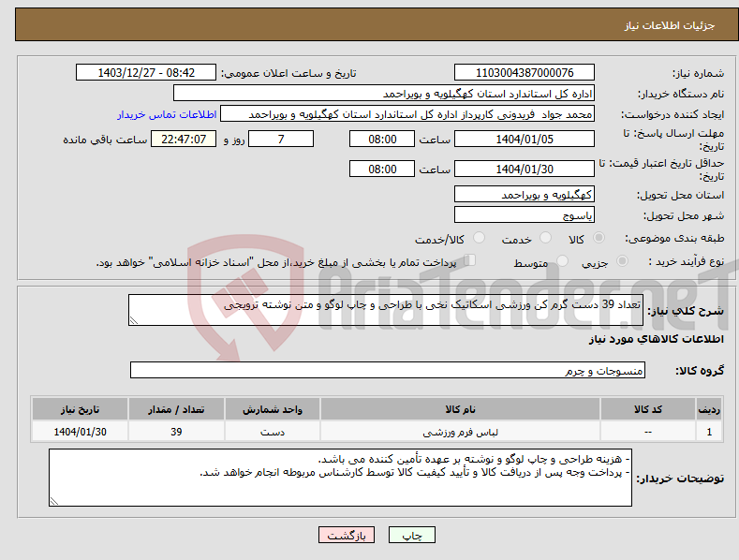
Task: Click the table date cell 1404/01/30
Action: (81, 432)
